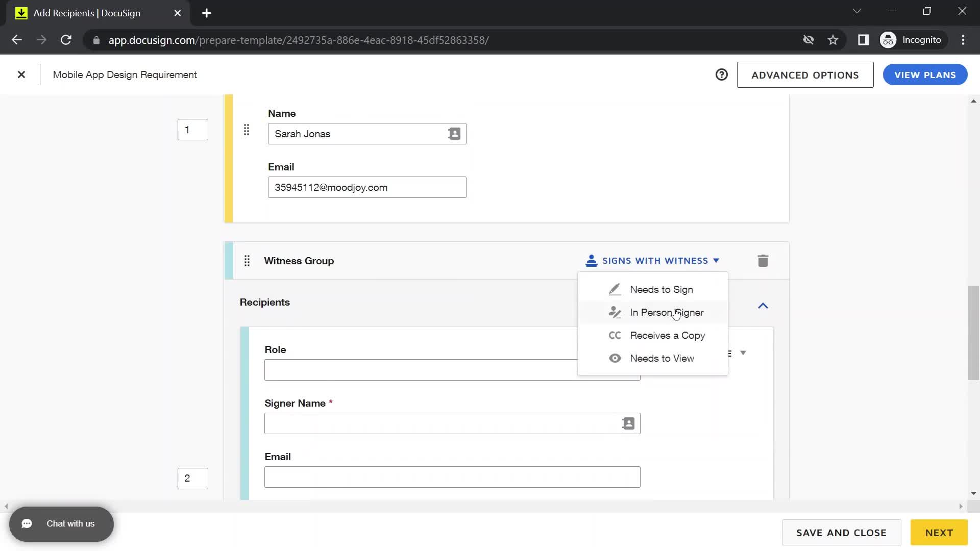Click the NEXT button to proceed

939,532
